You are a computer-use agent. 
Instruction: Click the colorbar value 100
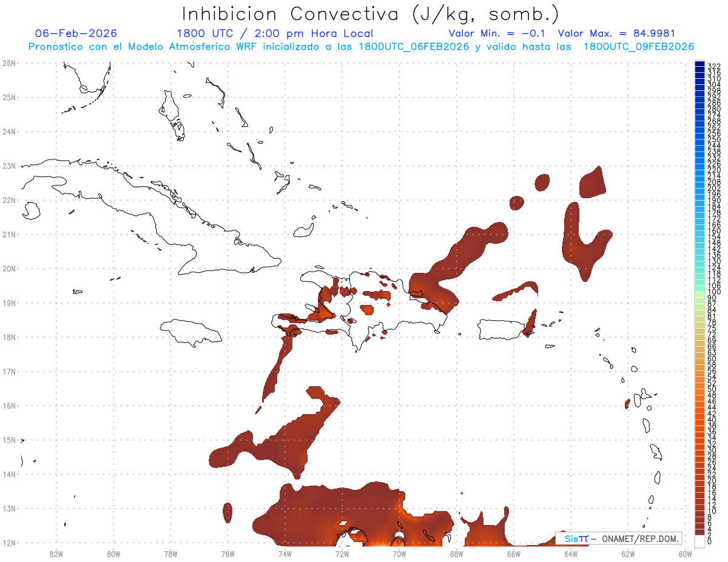714,293
